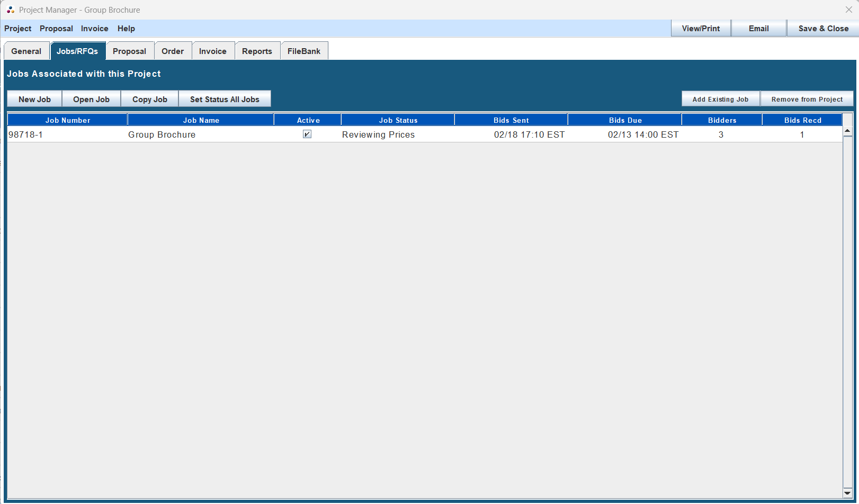Toggle the Active checkbox for job 98718-1
Viewport: 859px width, 504px height.
tap(308, 134)
